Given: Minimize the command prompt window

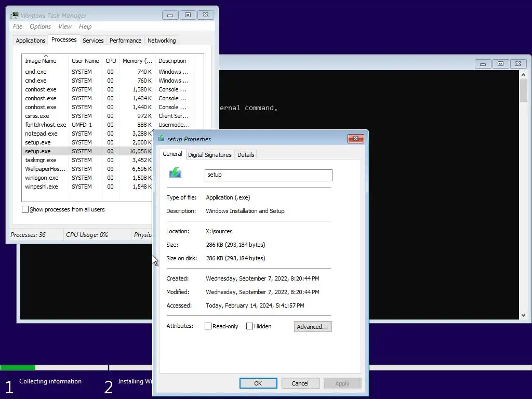Looking at the screenshot, I should click(x=483, y=64).
